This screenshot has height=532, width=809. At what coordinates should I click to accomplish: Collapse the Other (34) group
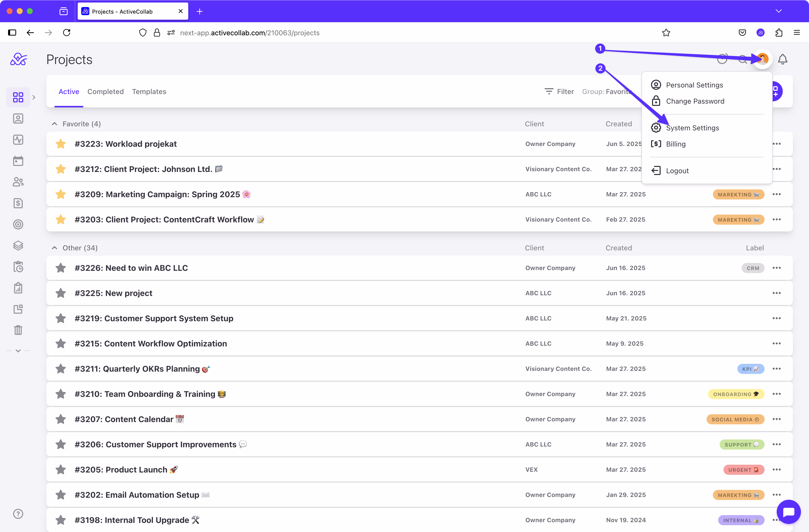pos(55,248)
